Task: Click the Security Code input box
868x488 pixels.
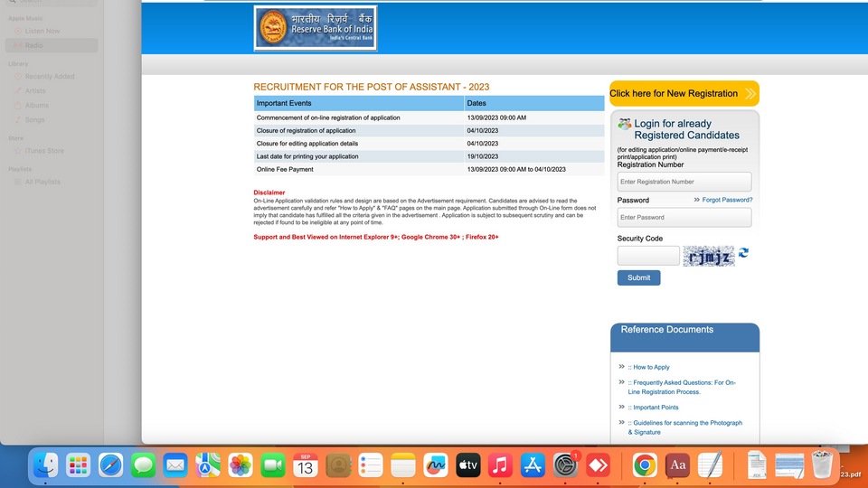Action: pos(648,256)
